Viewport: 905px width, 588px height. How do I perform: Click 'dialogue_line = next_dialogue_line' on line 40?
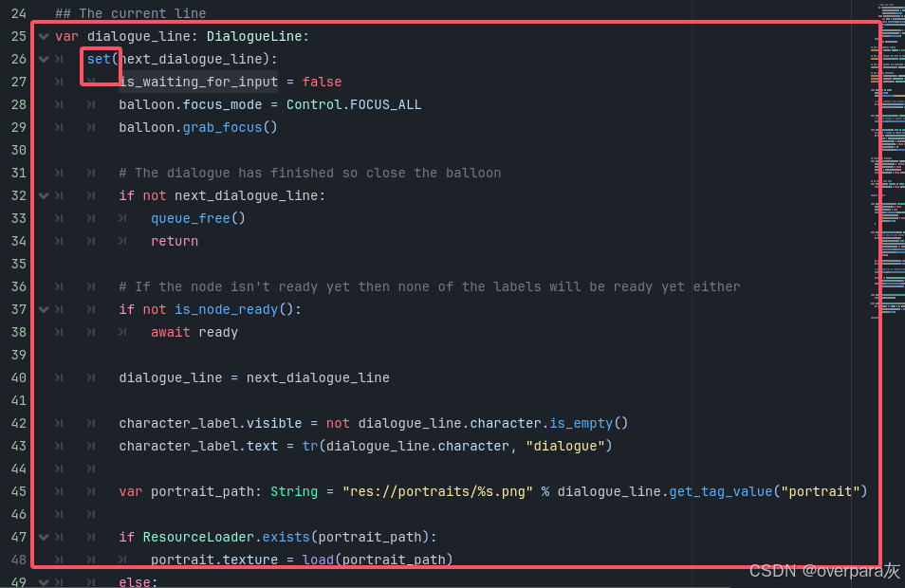(x=254, y=378)
